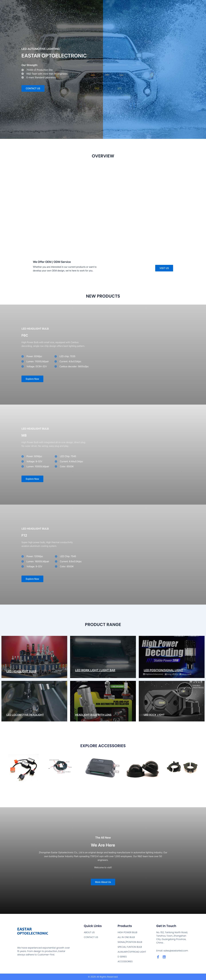Screen dimensions: 206x980
Task: Click 'LED chip: 7035' spec
Action: [x=67, y=356]
